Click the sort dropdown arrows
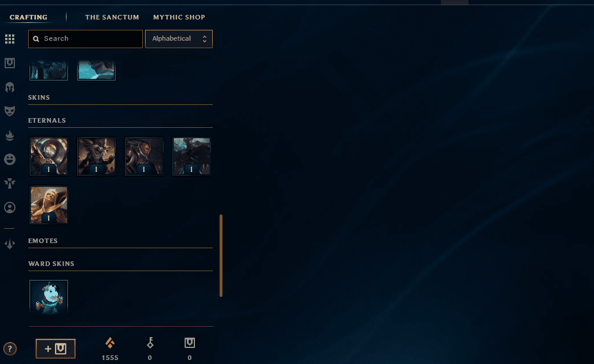Image resolution: width=594 pixels, height=364 pixels. pos(205,38)
